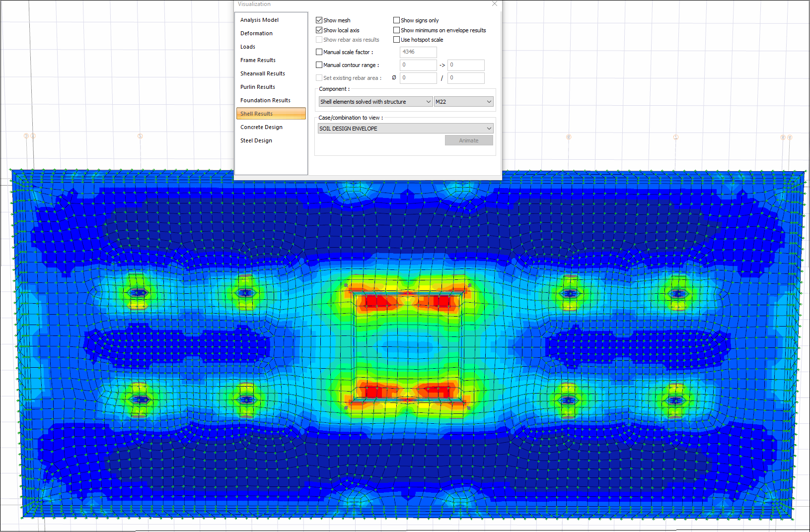Go to Foundation Results
The height and width of the screenshot is (532, 810).
point(265,100)
